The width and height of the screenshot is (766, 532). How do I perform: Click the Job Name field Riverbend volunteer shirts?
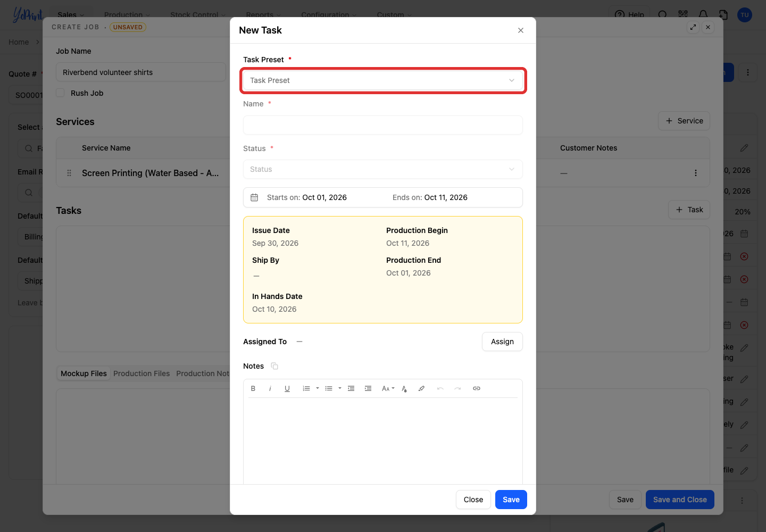click(141, 72)
